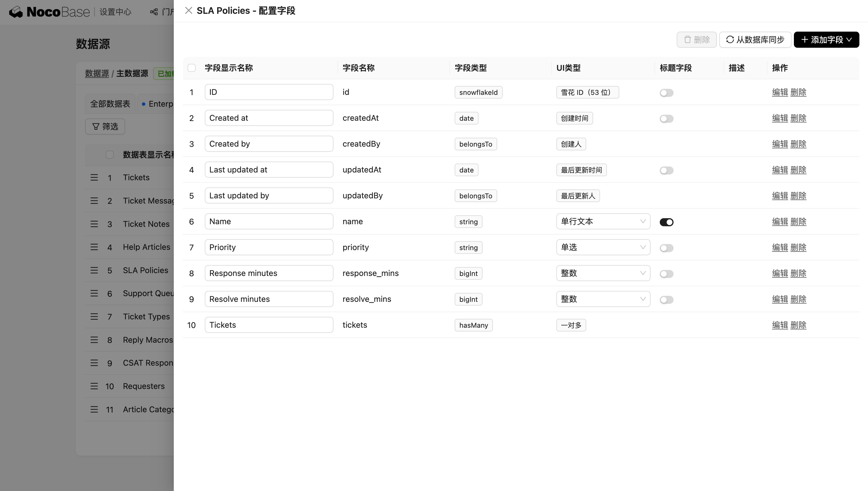The image size is (868, 491).
Task: Click the drag handle icon for Ticket Notes row
Action: pos(94,224)
